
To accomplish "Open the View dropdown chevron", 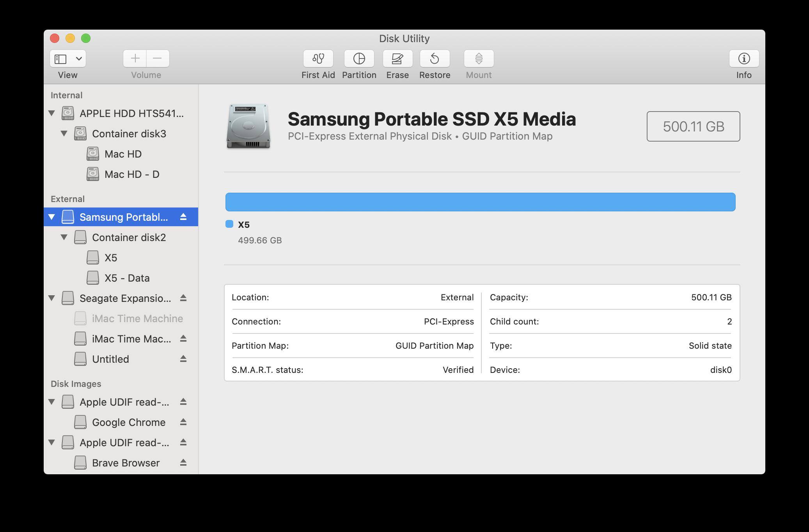I will coord(79,59).
